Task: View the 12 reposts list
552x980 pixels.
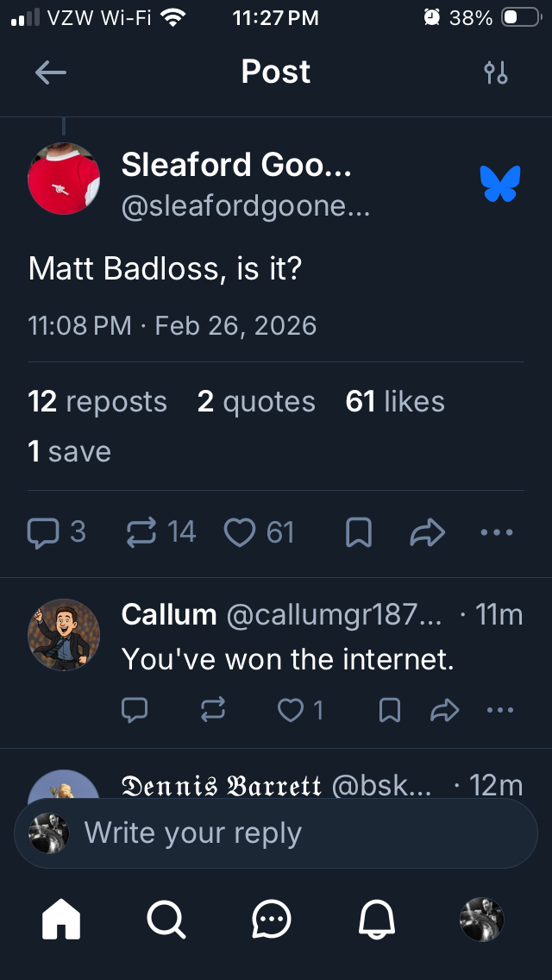Action: 97,402
